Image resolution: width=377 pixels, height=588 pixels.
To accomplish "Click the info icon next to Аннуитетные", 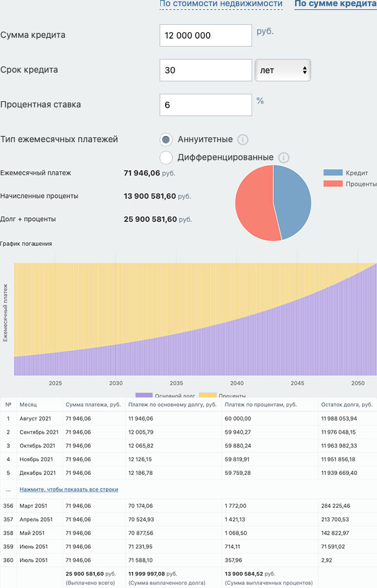I will (x=243, y=140).
